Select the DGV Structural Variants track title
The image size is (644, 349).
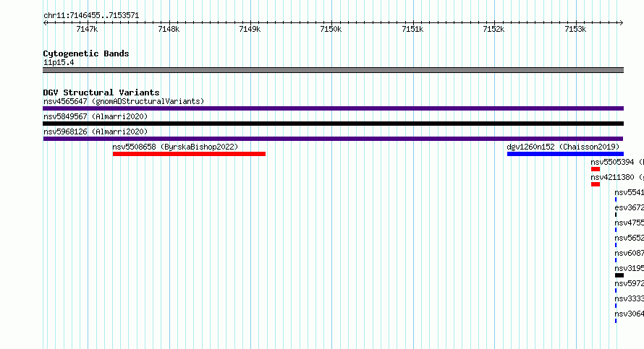101,92
